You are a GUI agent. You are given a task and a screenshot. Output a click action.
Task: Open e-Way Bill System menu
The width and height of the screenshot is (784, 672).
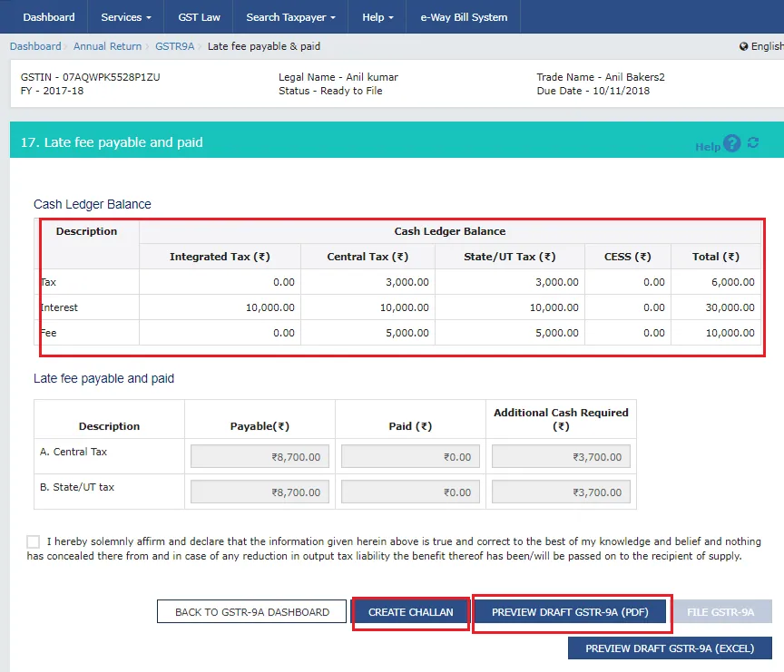[464, 17]
